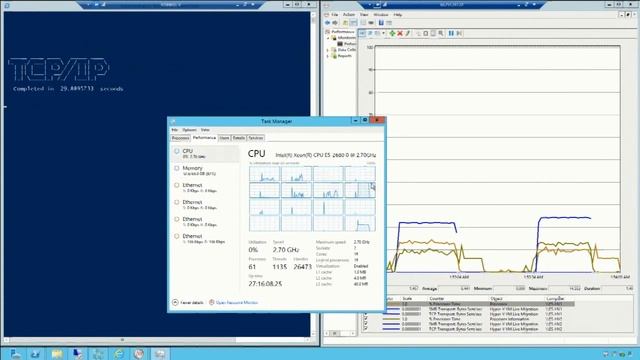Screen dimensions: 640x360
Task: Open counter Properties icon in graph toolbar
Action: tap(433, 33)
